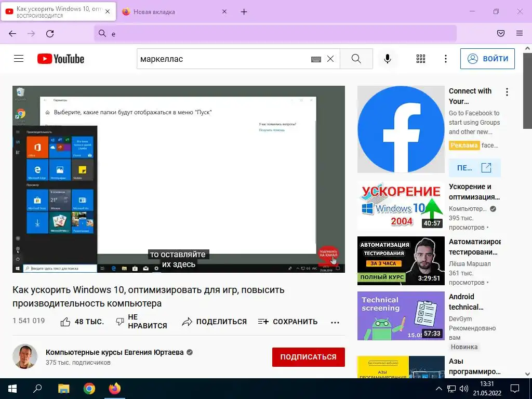Click the video player area

(x=179, y=179)
